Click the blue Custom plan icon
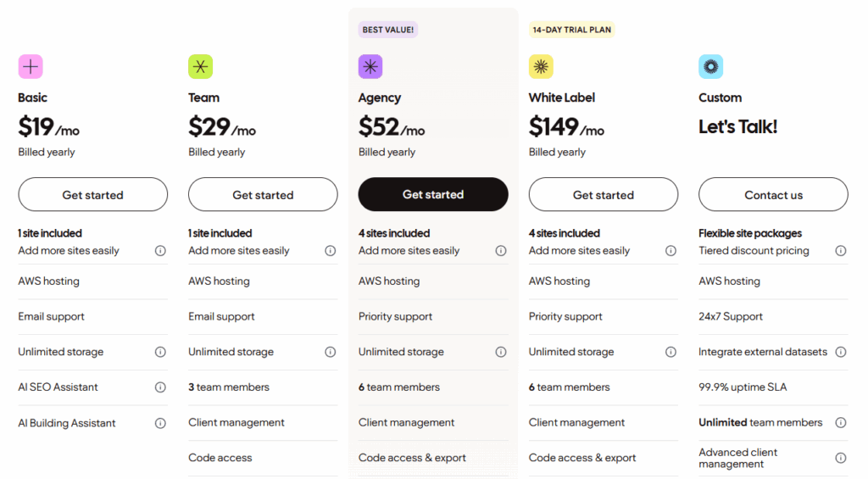 point(710,67)
